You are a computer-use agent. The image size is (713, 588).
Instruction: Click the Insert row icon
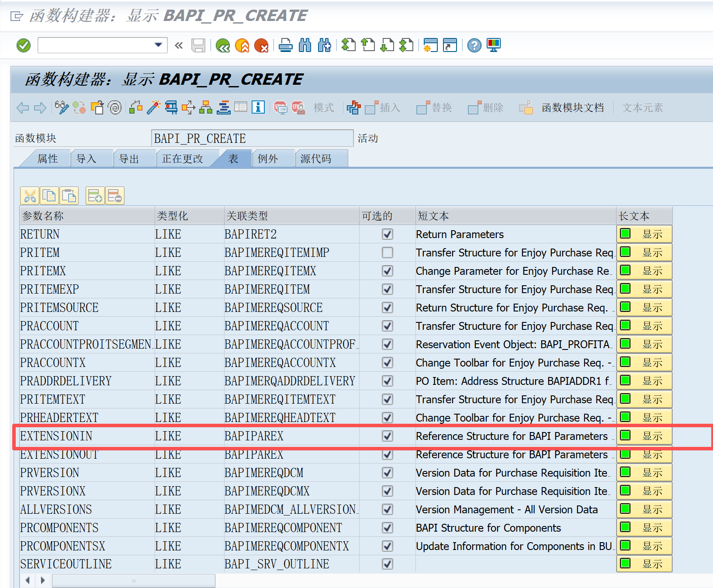click(95, 196)
